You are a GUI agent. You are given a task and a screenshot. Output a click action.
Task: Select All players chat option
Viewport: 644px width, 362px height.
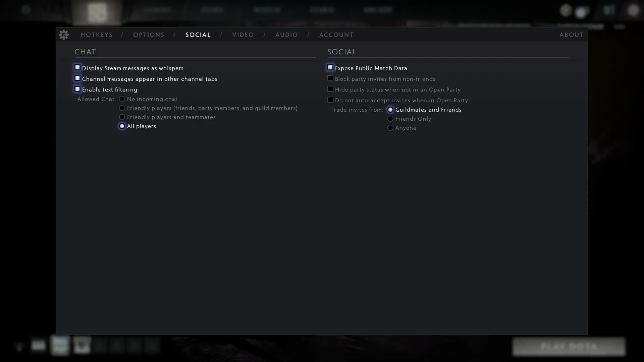tap(122, 126)
